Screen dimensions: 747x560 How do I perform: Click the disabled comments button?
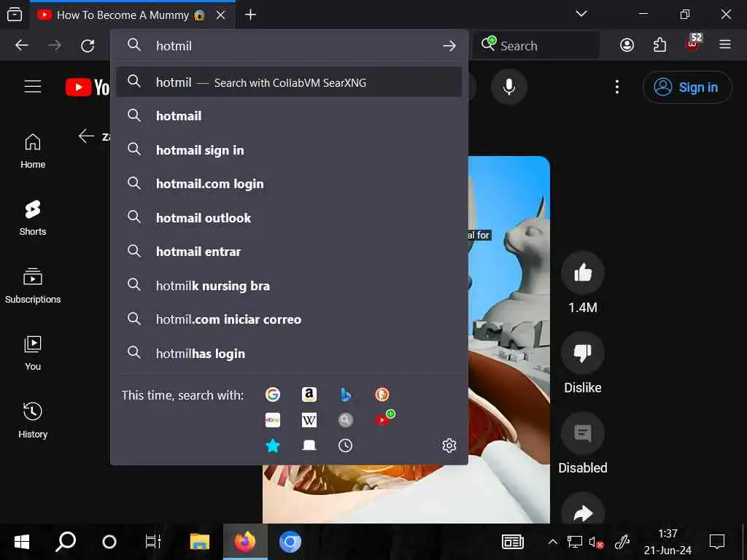pos(583,433)
